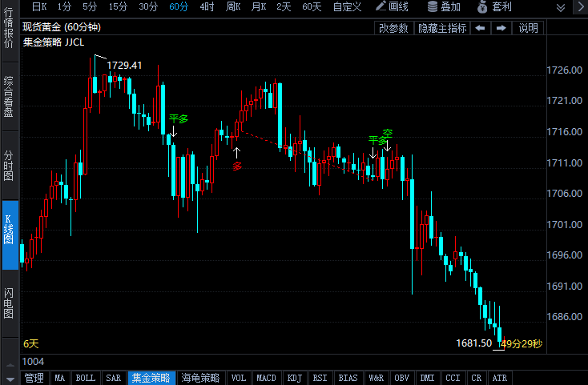Select the BIAS indicator tab
Screen dimensions: 588x385
coord(348,378)
